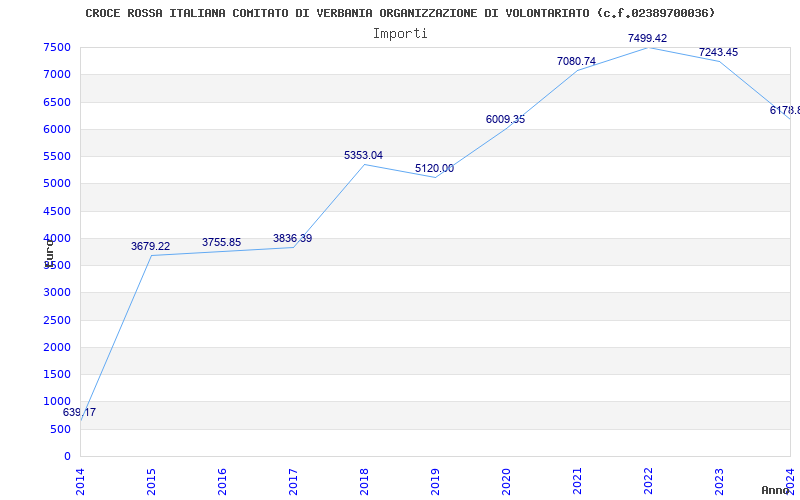Click the 5353.04 data label
The image size is (800, 500).
tap(363, 156)
